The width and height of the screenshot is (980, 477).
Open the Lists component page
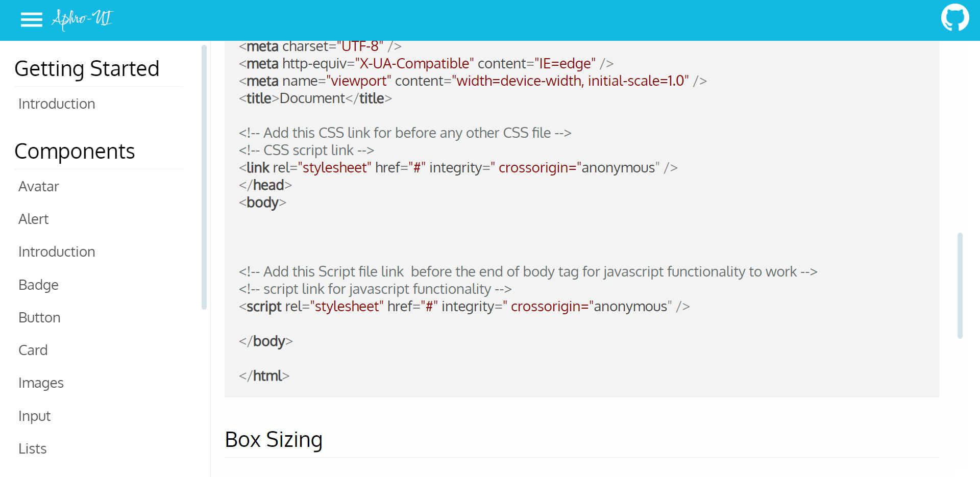[32, 448]
